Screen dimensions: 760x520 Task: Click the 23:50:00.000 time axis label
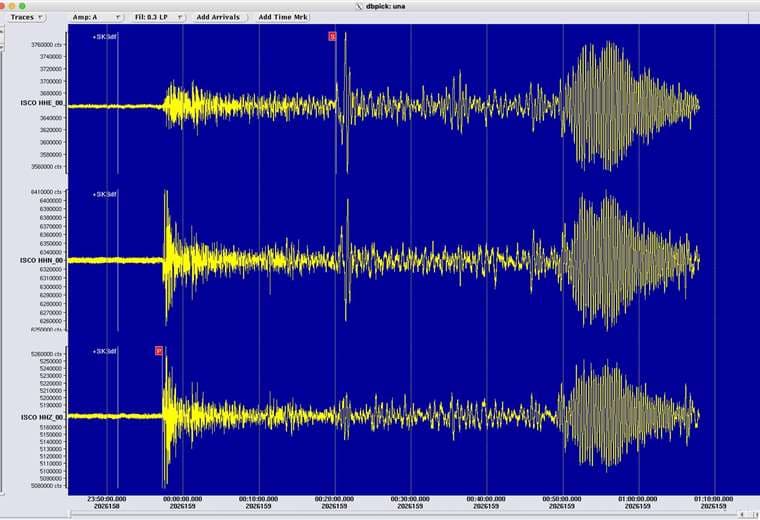[107, 499]
